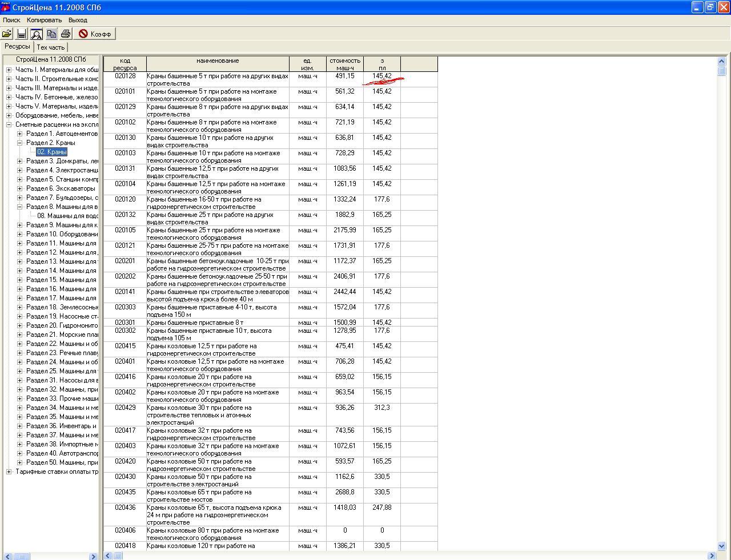Click the код ресурса column header
The width and height of the screenshot is (731, 560).
click(x=125, y=64)
